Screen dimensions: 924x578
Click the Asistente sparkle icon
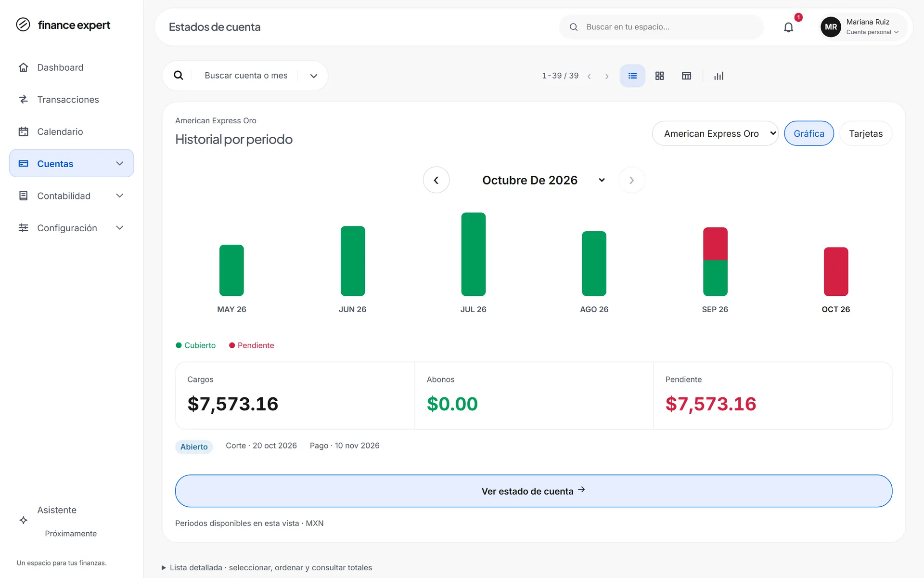23,520
